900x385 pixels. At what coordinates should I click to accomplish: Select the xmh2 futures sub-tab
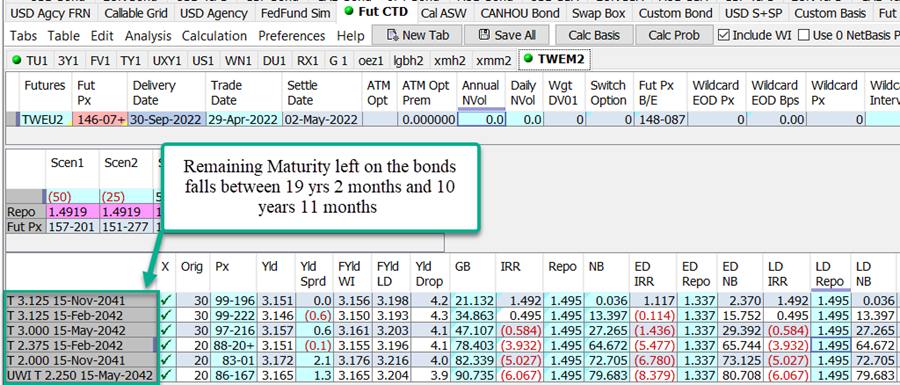pyautogui.click(x=450, y=60)
